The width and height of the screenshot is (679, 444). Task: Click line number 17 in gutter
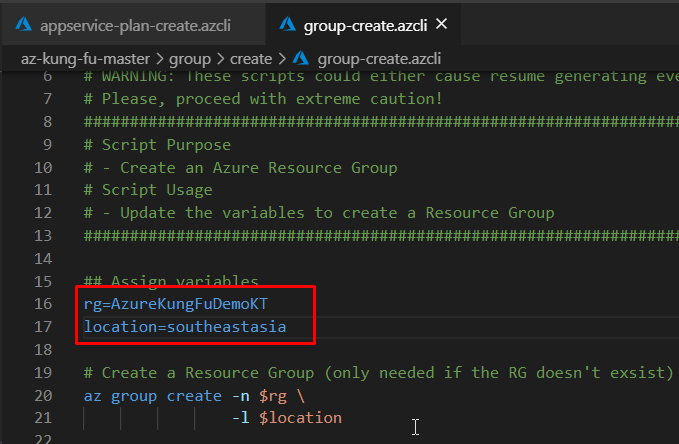(41, 327)
